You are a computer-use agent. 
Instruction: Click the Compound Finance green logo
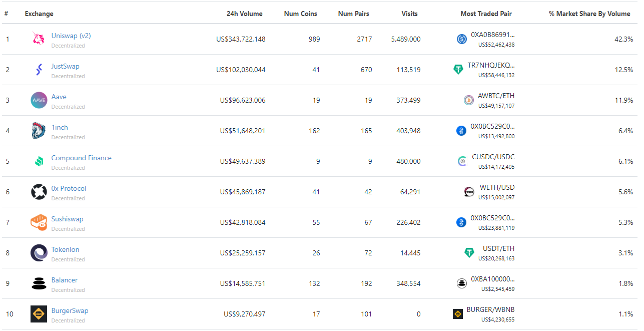point(39,161)
